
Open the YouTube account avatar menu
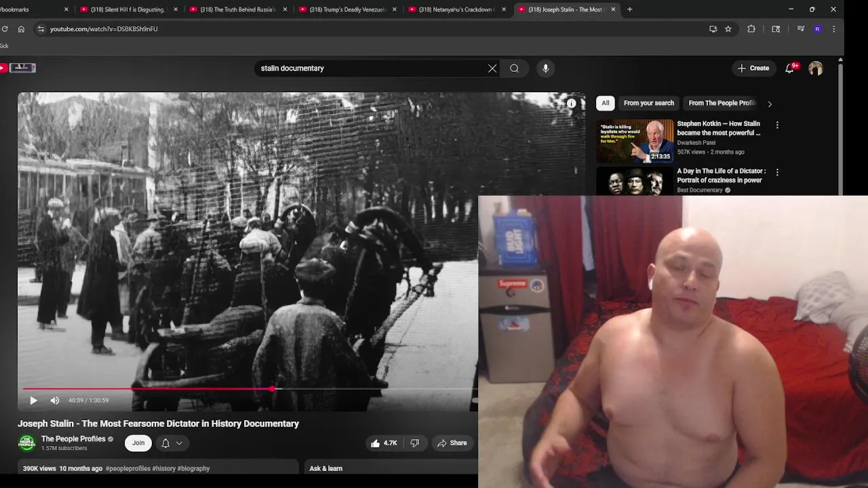[816, 68]
